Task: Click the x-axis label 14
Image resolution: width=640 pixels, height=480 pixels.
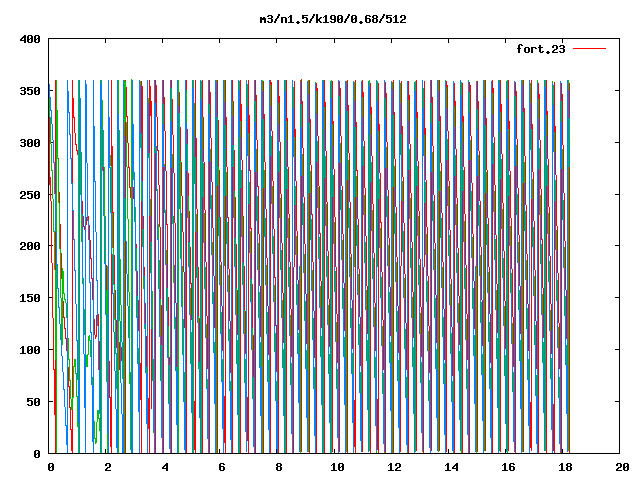Action: (x=451, y=467)
